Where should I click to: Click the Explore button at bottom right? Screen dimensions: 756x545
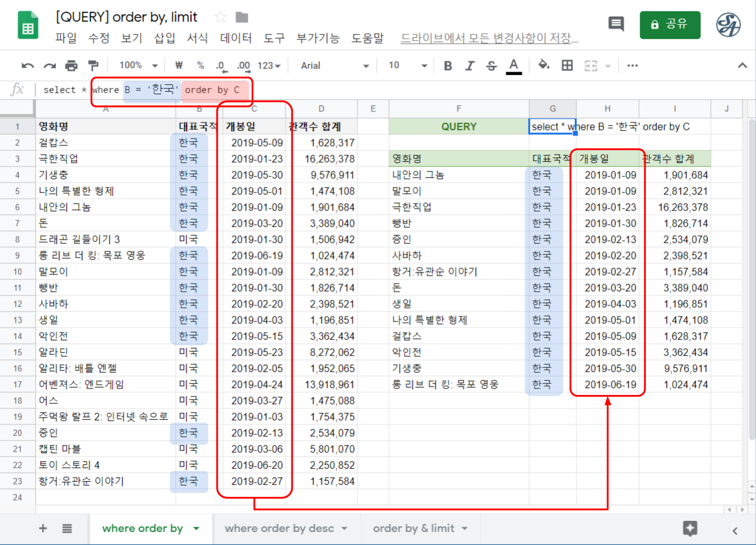pyautogui.click(x=690, y=529)
